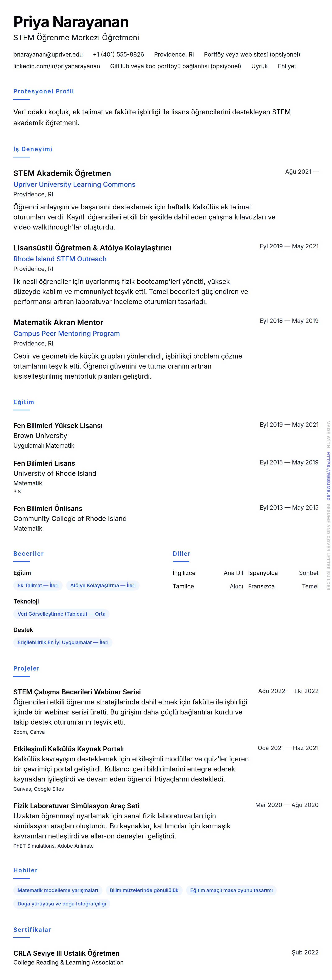Open the Upriver University Learning Commons link
Screen dimensions: 332x980
(x=74, y=184)
